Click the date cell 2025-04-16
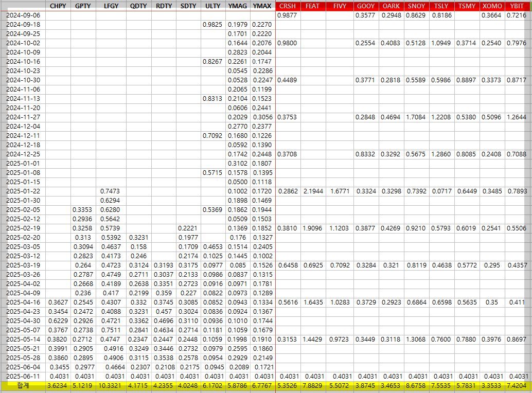This screenshot has height=393, width=532. click(23, 302)
